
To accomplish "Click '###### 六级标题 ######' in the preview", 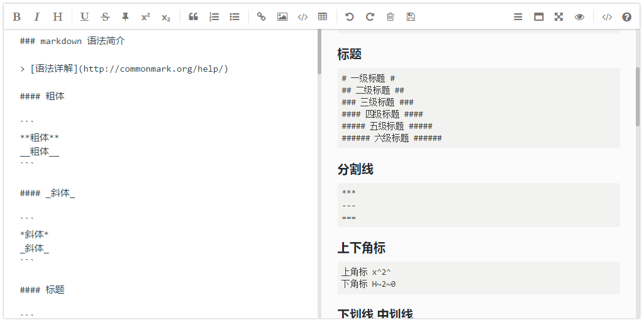I will tap(392, 138).
